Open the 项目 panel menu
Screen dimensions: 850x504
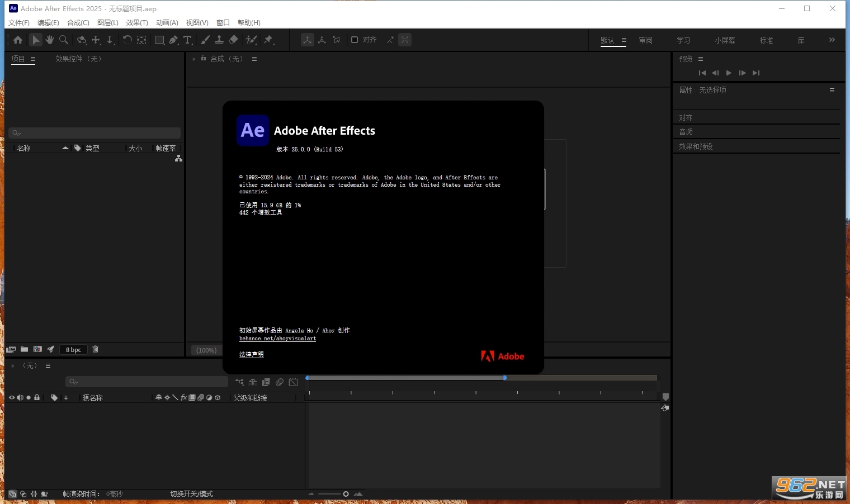coord(33,59)
